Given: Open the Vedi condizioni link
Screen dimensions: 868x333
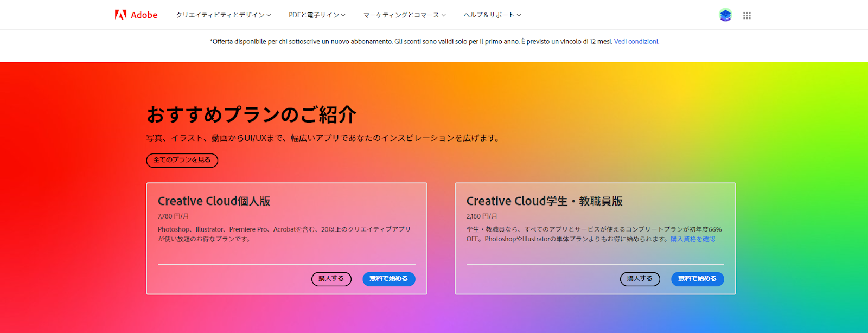Looking at the screenshot, I should (636, 41).
